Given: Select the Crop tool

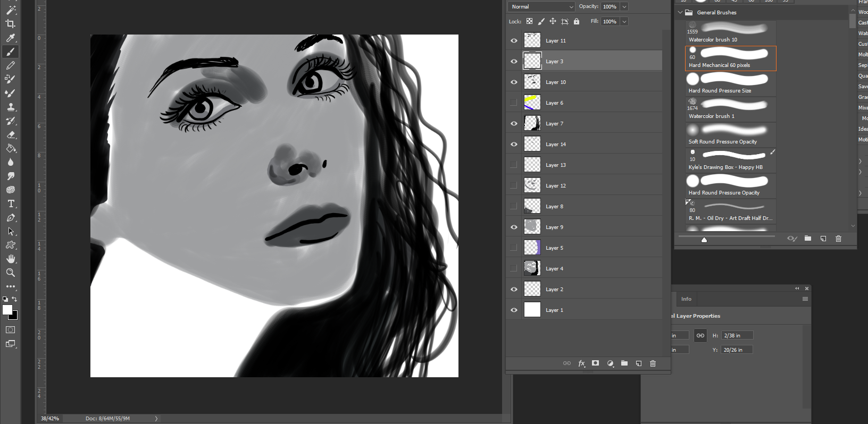Looking at the screenshot, I should click(10, 24).
